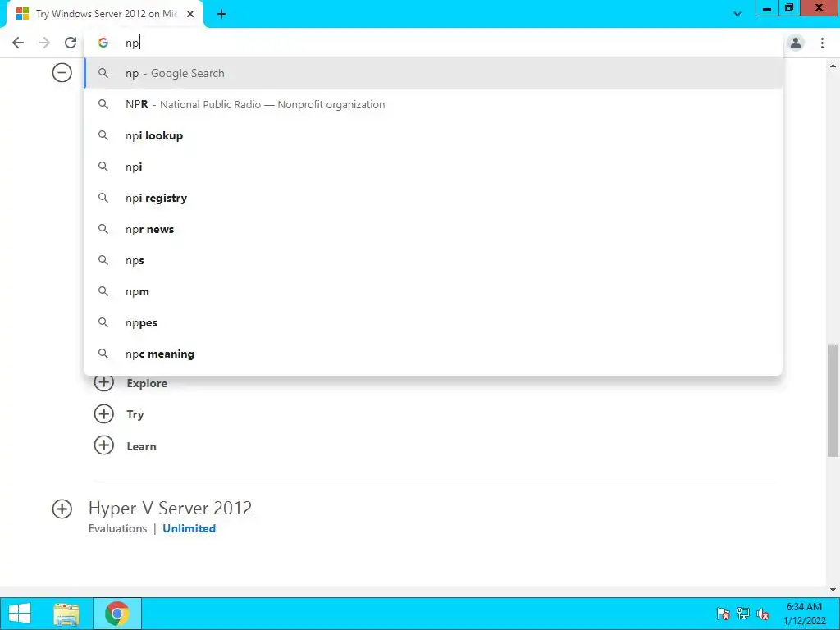Click the page's vertical scrollbar thumb

tap(833, 400)
